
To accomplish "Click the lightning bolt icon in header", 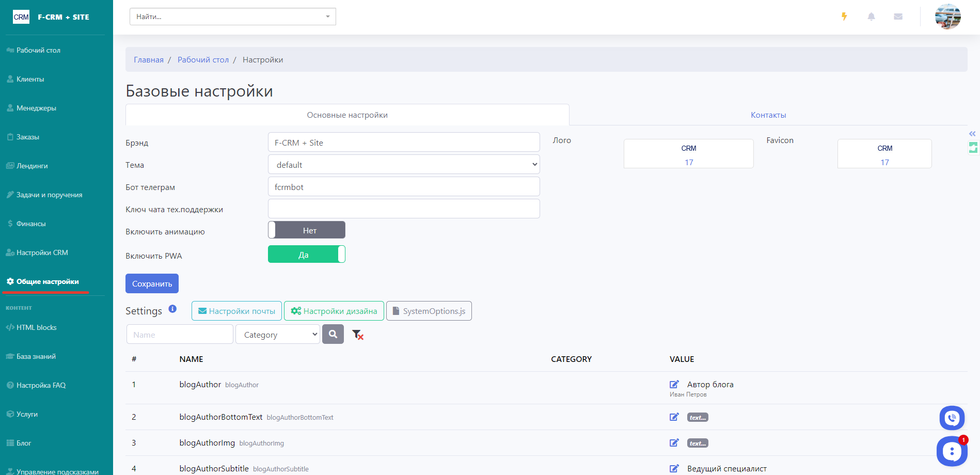I will click(x=844, y=17).
